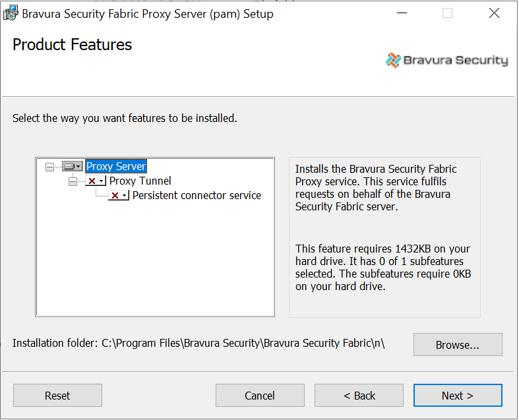Close the setup window
519x420 pixels.
point(494,13)
